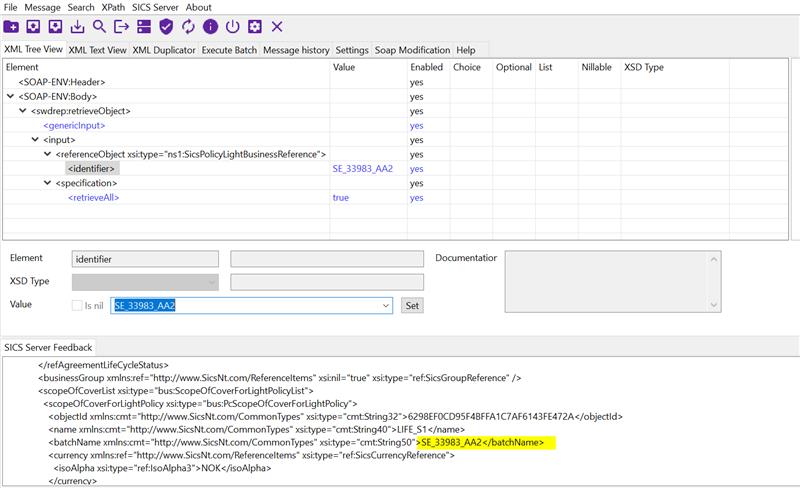This screenshot has height=488, width=800.
Task: Click the purple X toolbar icon
Action: click(x=277, y=26)
